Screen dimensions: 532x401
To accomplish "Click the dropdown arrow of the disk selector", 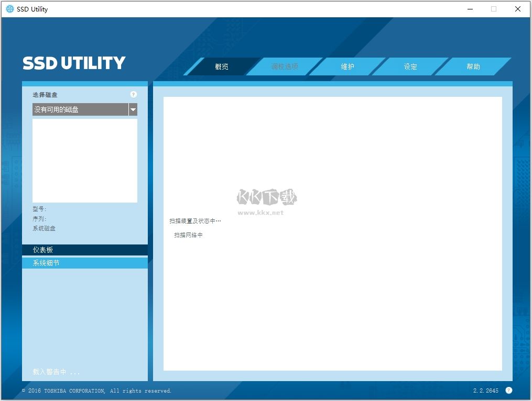I will [x=133, y=109].
